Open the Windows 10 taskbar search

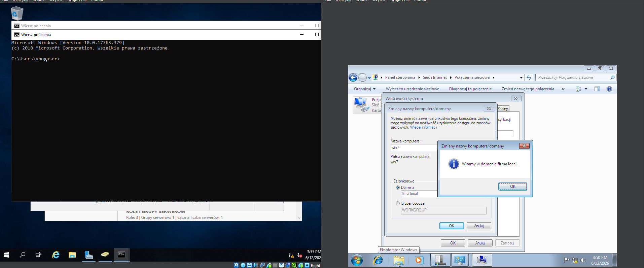pos(23,255)
